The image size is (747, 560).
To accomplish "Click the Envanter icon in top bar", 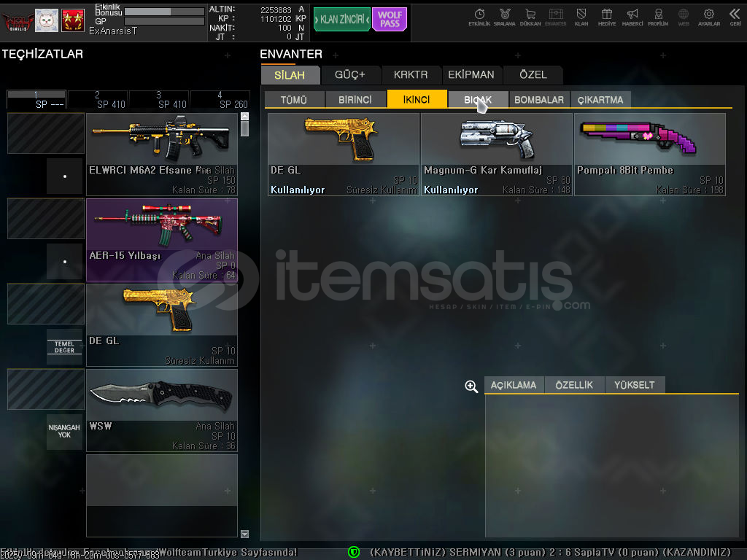I will point(555,17).
